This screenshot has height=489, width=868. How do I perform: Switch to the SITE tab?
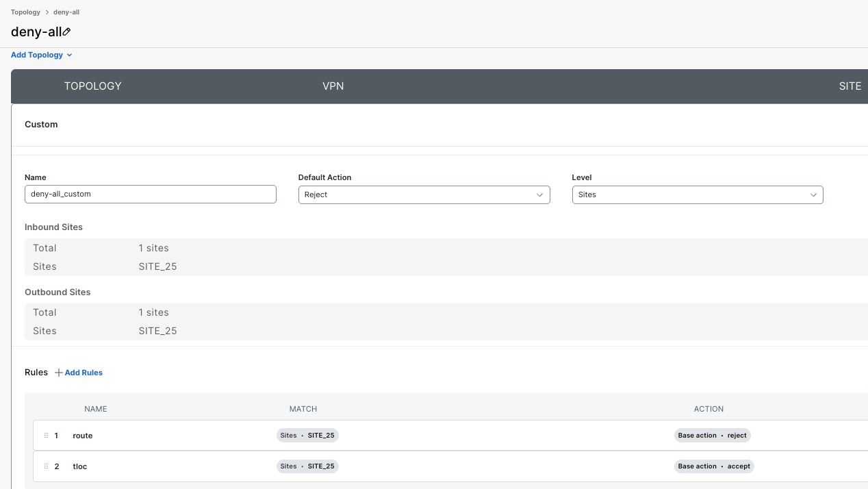click(850, 86)
